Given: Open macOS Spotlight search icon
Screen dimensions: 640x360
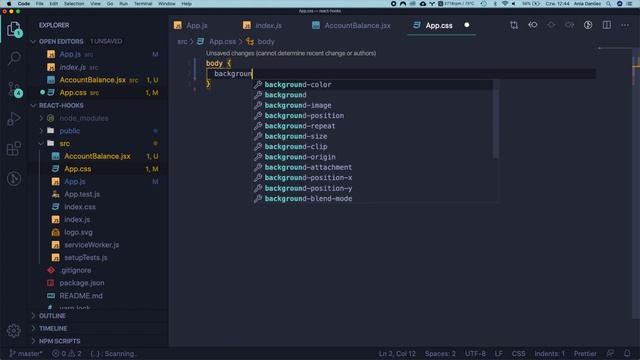Looking at the screenshot, I should coord(609,4).
